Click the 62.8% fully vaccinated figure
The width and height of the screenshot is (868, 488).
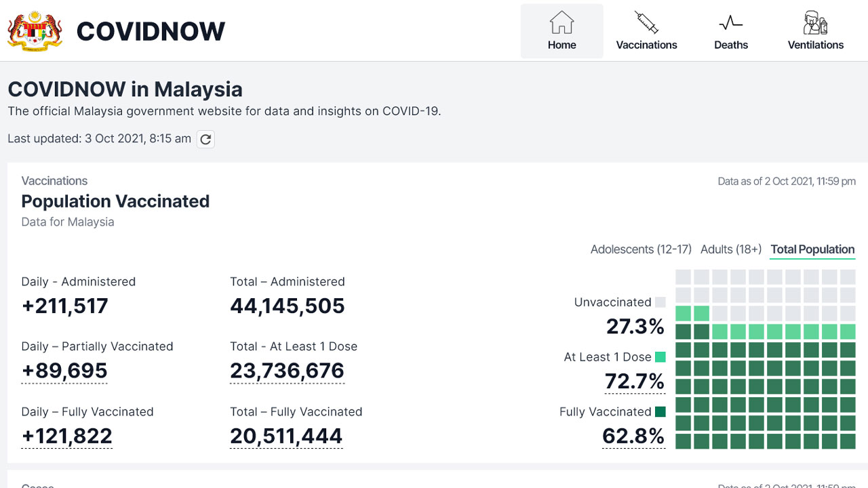tap(633, 436)
